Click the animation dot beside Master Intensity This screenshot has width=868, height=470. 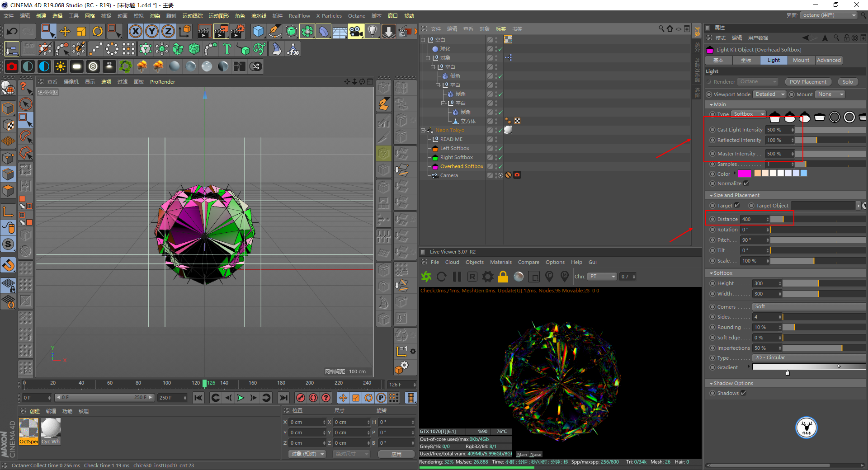pos(712,154)
